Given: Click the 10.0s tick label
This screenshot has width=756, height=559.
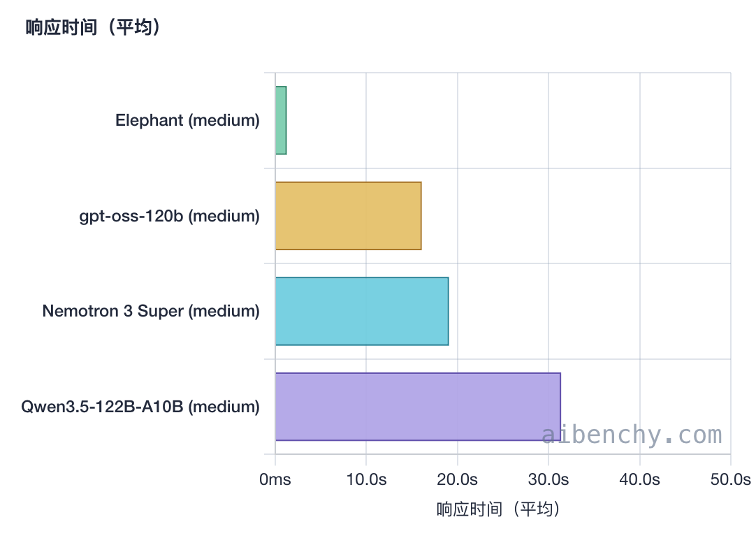Looking at the screenshot, I should 366,479.
